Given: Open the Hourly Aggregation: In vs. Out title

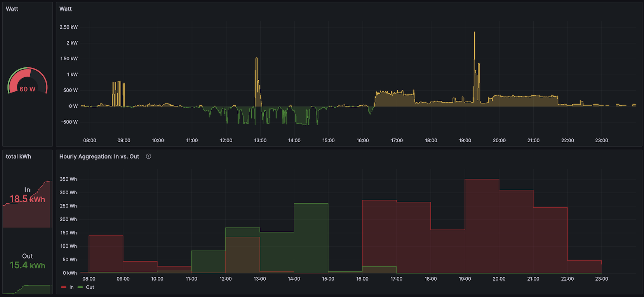Looking at the screenshot, I should 99,156.
